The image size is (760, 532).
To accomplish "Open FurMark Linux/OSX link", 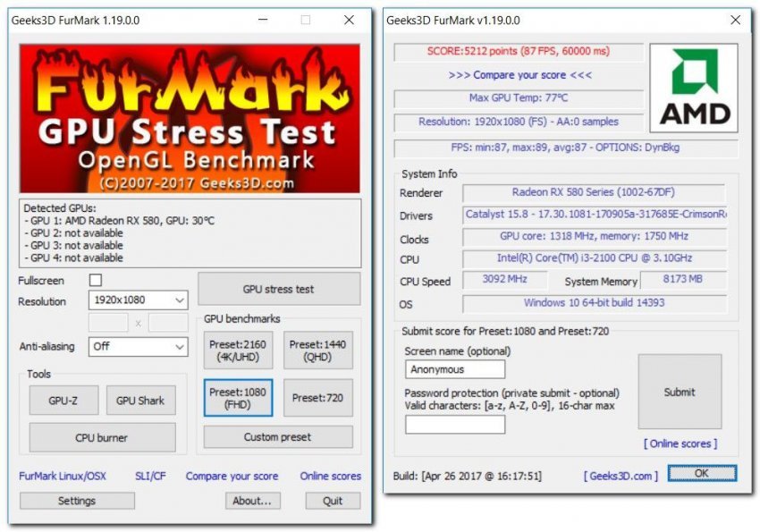I will pyautogui.click(x=63, y=477).
